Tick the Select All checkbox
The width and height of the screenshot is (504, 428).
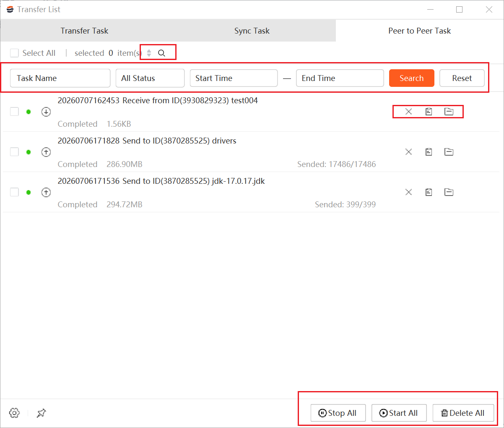(x=14, y=53)
